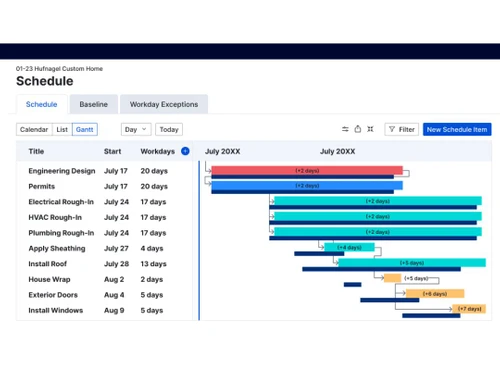500x375 pixels.
Task: Click the blue add column plus icon
Action: [x=185, y=151]
